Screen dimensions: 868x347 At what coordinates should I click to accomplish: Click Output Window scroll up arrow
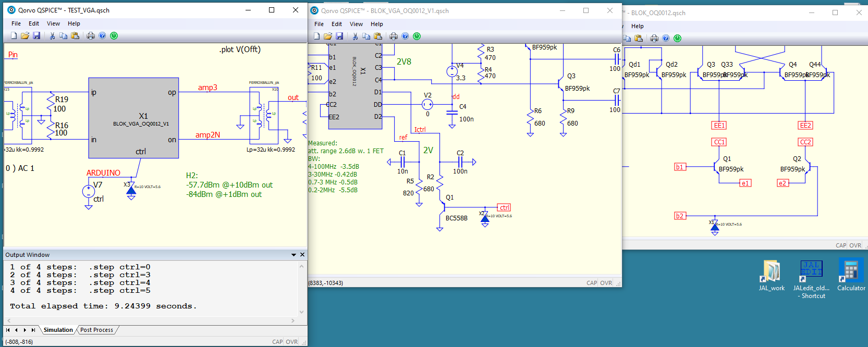coord(301,266)
